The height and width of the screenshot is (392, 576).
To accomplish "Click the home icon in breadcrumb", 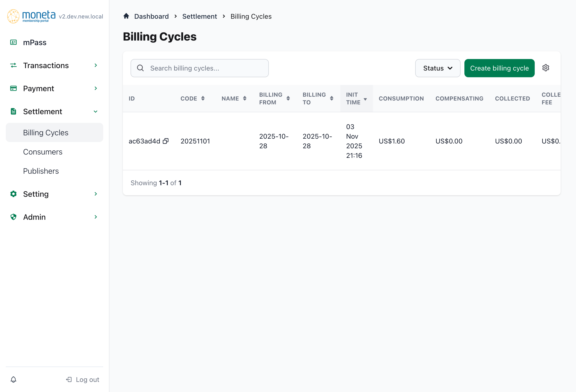I will coord(126,16).
